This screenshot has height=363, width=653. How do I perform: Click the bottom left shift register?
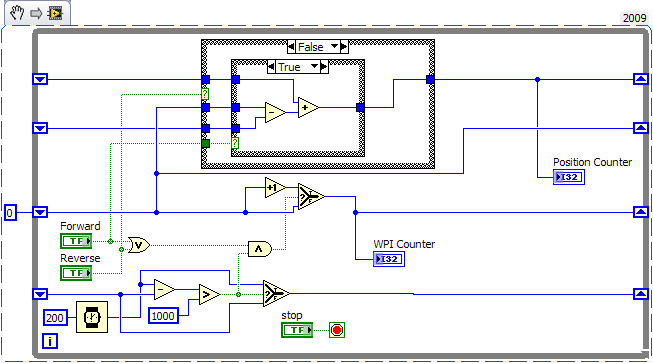[x=40, y=294]
